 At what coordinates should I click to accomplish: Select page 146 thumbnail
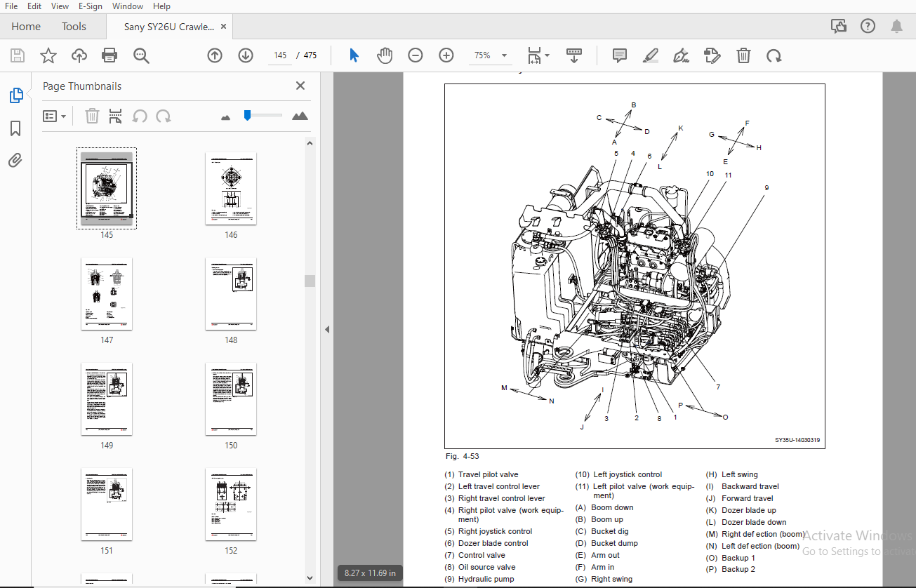[x=231, y=189]
